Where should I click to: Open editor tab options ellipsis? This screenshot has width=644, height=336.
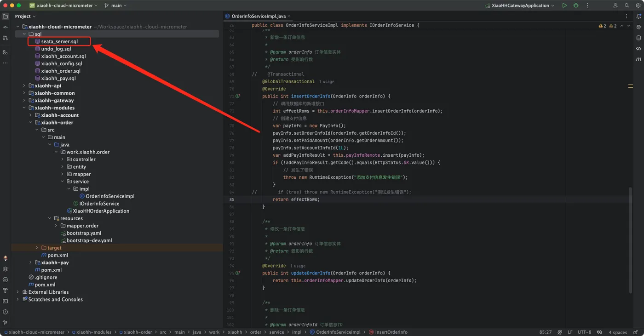(627, 16)
